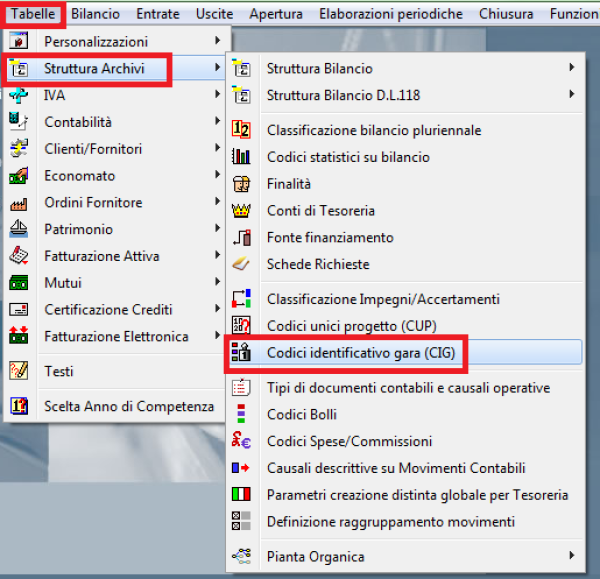The width and height of the screenshot is (600, 579).
Task: Expand Clienti/Fornitori submenu arrow
Action: coord(217,148)
